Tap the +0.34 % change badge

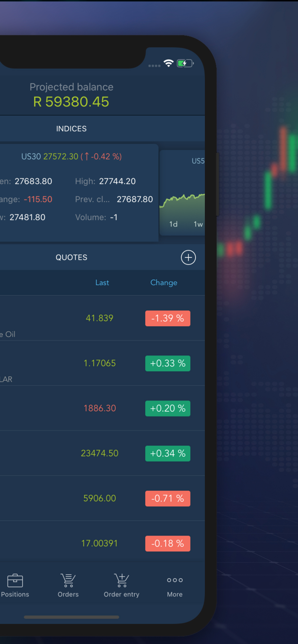coord(168,453)
